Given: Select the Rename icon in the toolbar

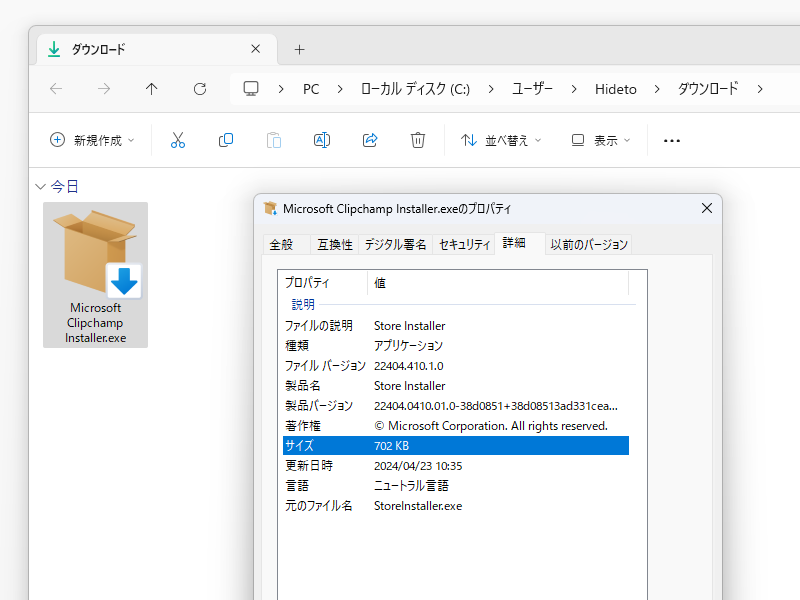Looking at the screenshot, I should tap(321, 140).
